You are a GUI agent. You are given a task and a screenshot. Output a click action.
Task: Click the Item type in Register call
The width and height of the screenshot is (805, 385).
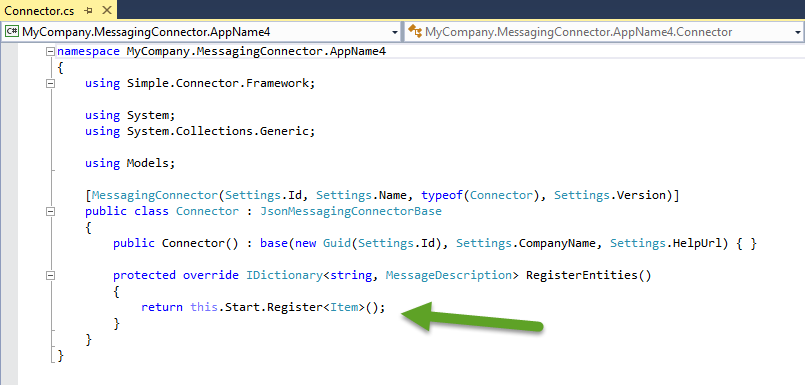click(343, 307)
